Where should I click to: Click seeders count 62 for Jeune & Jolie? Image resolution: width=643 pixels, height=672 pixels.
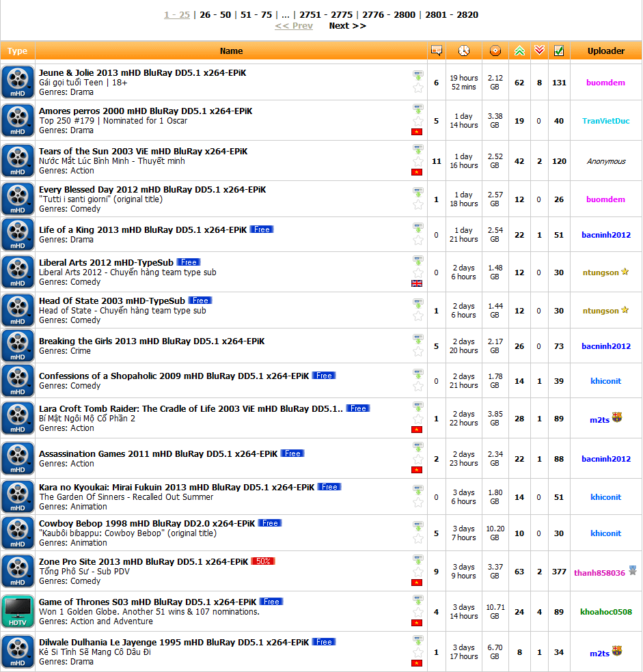(x=519, y=83)
